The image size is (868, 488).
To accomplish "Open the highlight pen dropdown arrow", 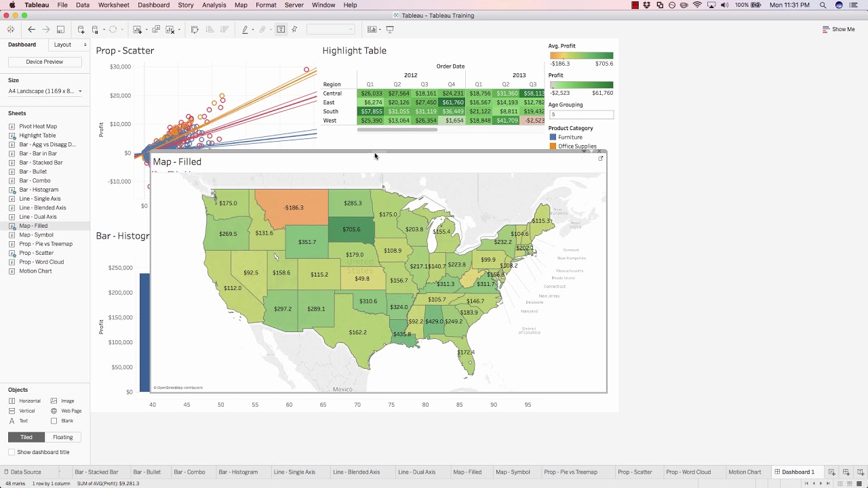I will (252, 29).
